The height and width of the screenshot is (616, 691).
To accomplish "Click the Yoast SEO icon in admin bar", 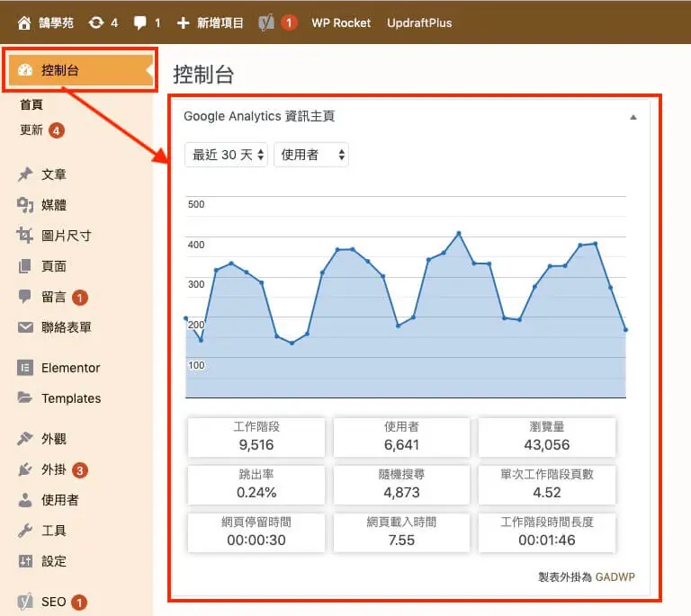I will click(266, 22).
